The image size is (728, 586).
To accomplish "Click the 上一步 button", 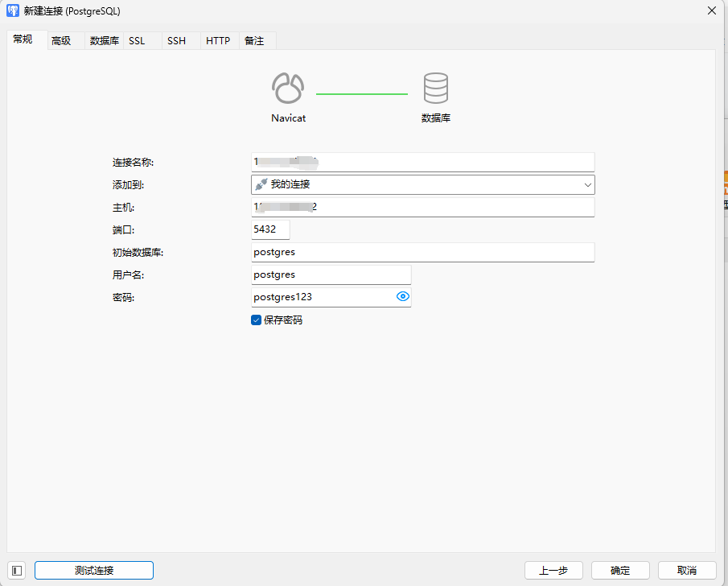I will click(x=553, y=570).
